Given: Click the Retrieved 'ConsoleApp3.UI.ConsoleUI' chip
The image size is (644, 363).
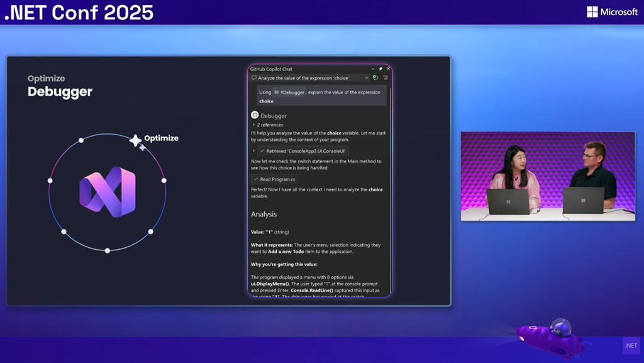Looking at the screenshot, I should [303, 151].
